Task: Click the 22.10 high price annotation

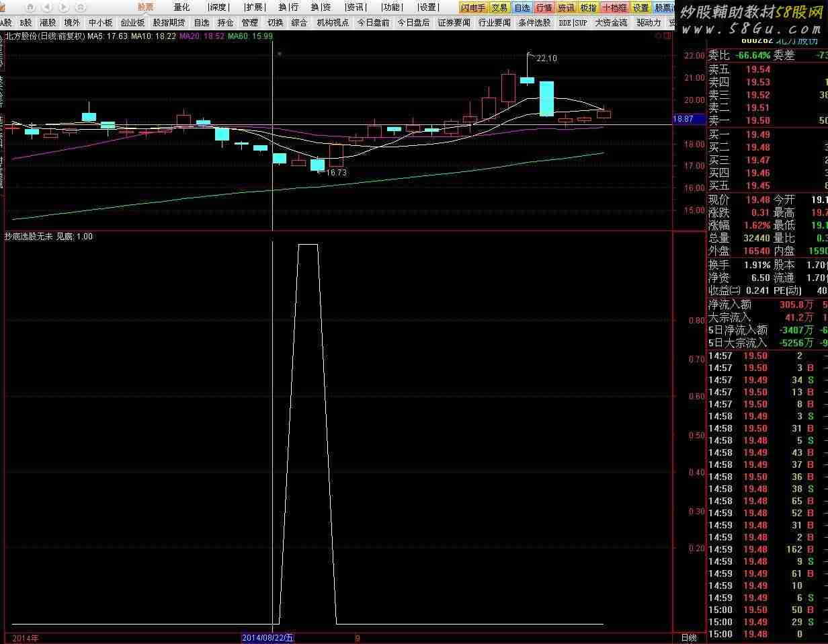Action: pyautogui.click(x=546, y=58)
